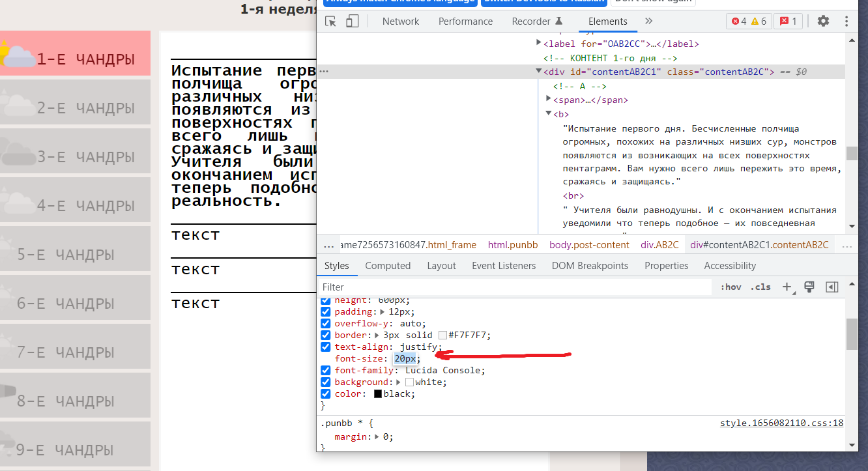Toggle the device toolbar icon
This screenshot has width=868, height=471.
click(352, 21)
